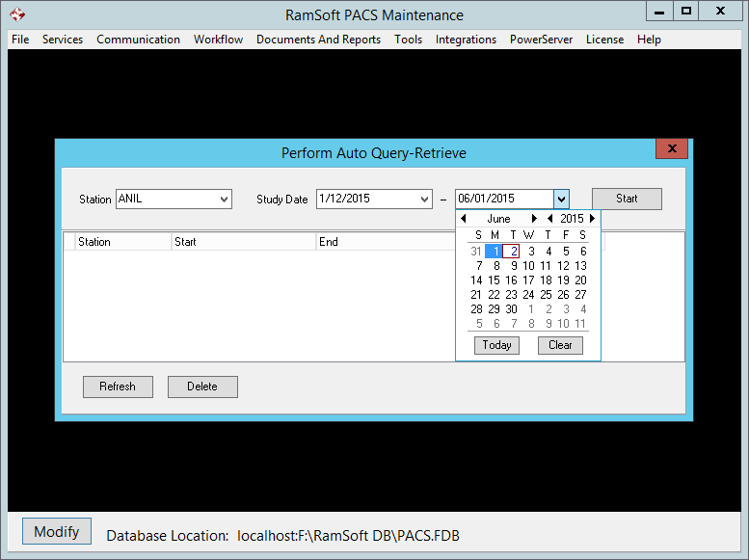Expand the Station dropdown showing ANIL
Image resolution: width=749 pixels, height=560 pixels.
click(x=225, y=200)
